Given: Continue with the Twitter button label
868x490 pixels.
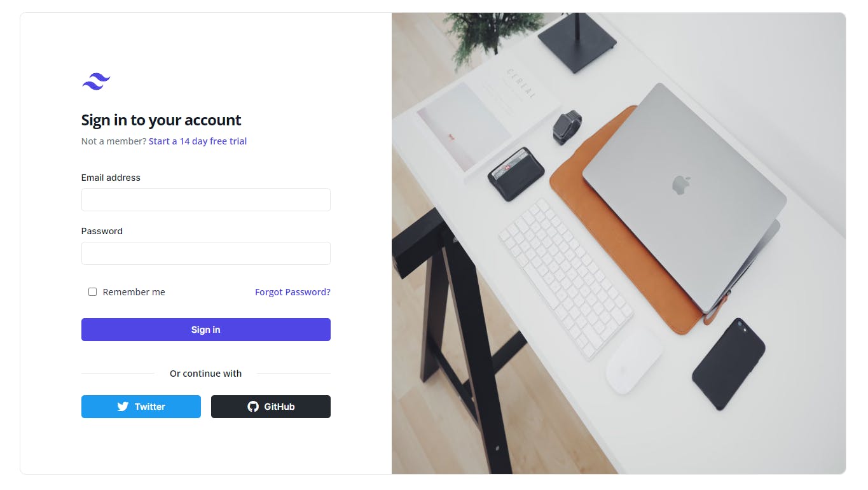Looking at the screenshot, I should [x=150, y=407].
